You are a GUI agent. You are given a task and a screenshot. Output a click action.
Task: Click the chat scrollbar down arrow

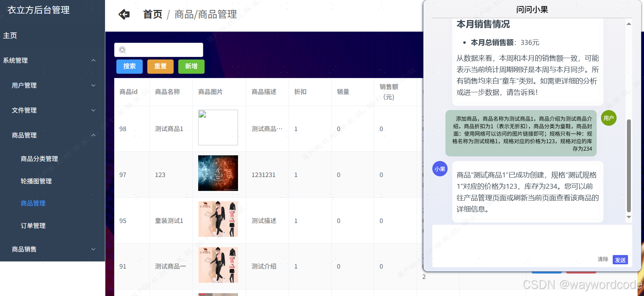pyautogui.click(x=629, y=217)
